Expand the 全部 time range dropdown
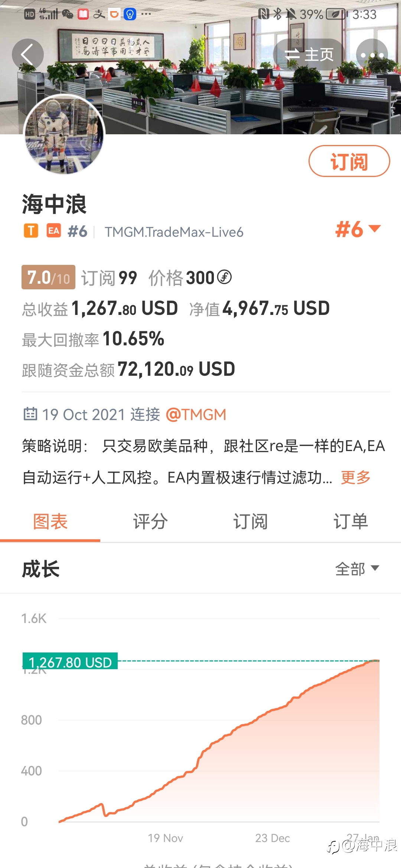The width and height of the screenshot is (401, 868). tap(357, 569)
